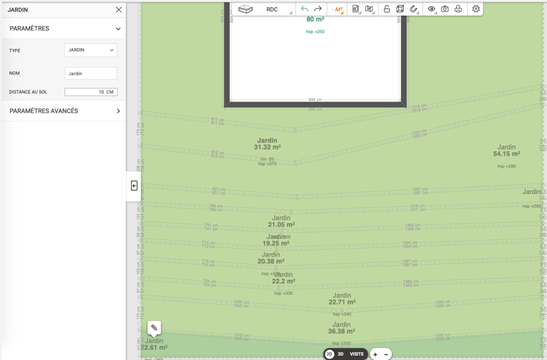
Task: Toggle the lock icon in toolbar
Action: [387, 9]
